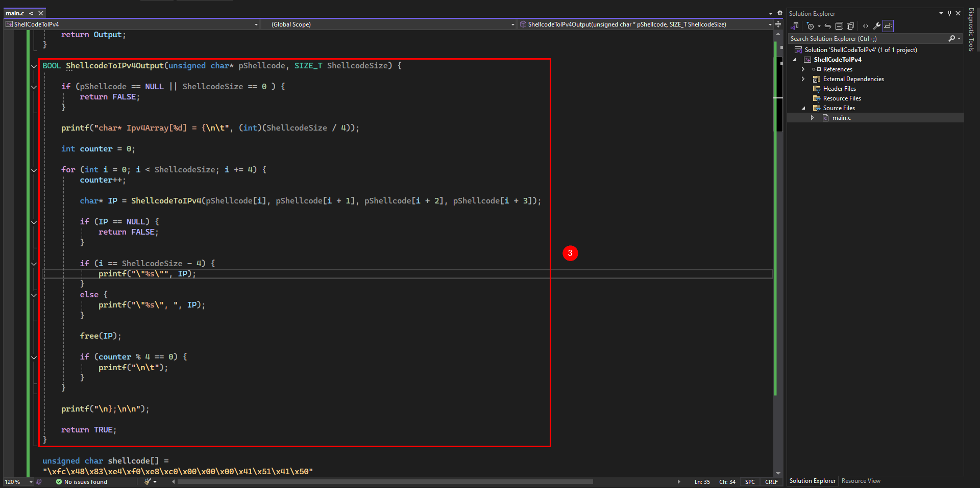The height and width of the screenshot is (488, 980).
Task: Click the split editor window handle icon
Action: pyautogui.click(x=778, y=24)
